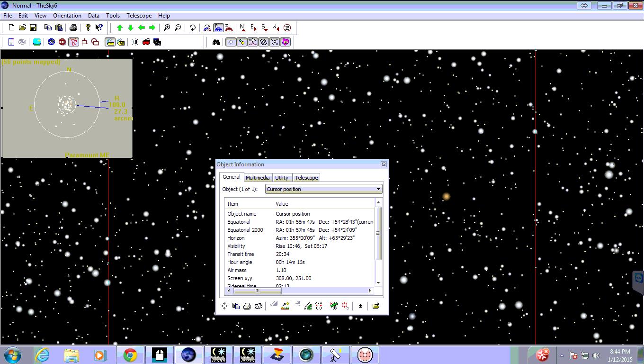
Task: Switch to the Multimedia tab
Action: tap(258, 178)
